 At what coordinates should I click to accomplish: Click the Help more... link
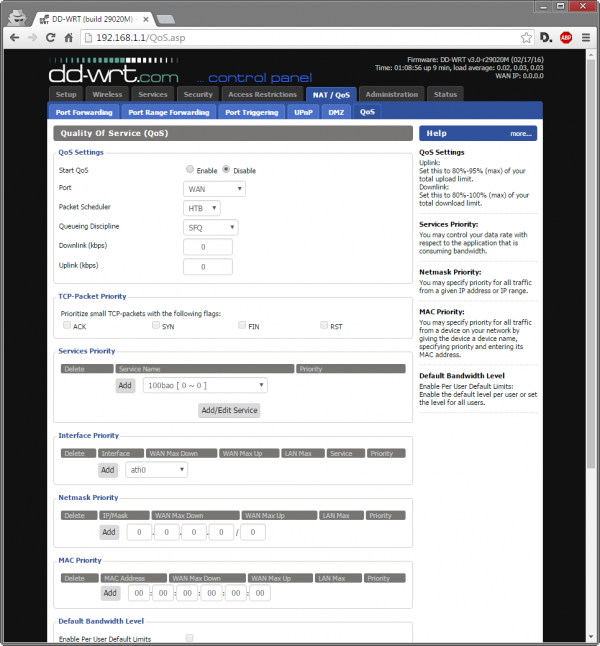coord(520,133)
